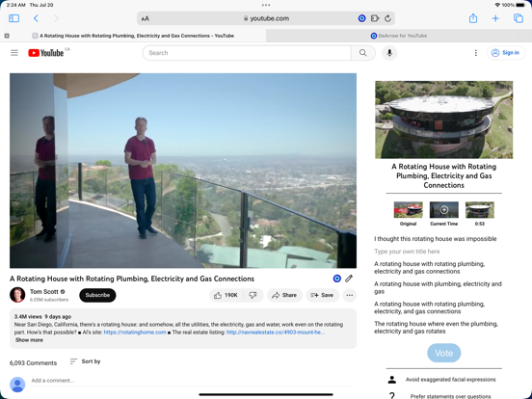Save the video to a playlist
Image resolution: width=532 pixels, height=399 pixels.
tap(322, 295)
